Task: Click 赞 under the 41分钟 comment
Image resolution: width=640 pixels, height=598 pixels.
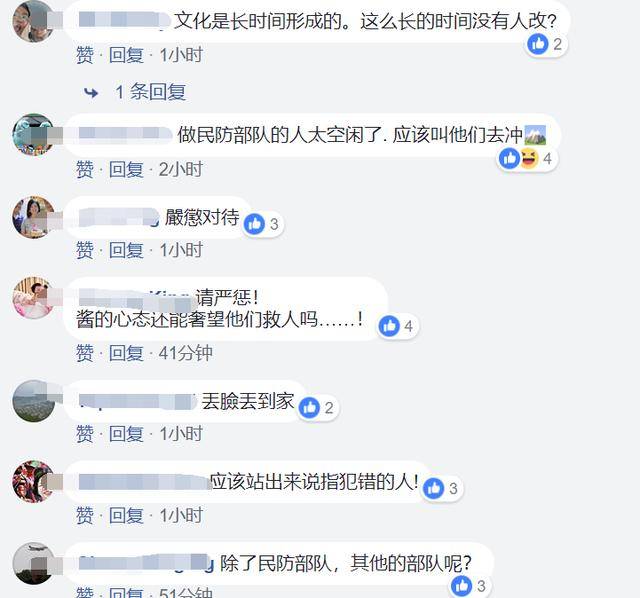Action: click(x=85, y=353)
